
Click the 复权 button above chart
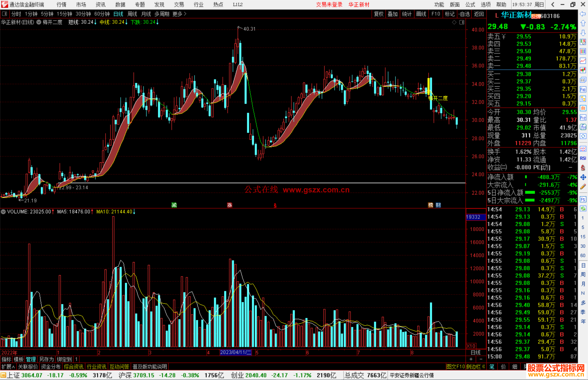coord(378,14)
